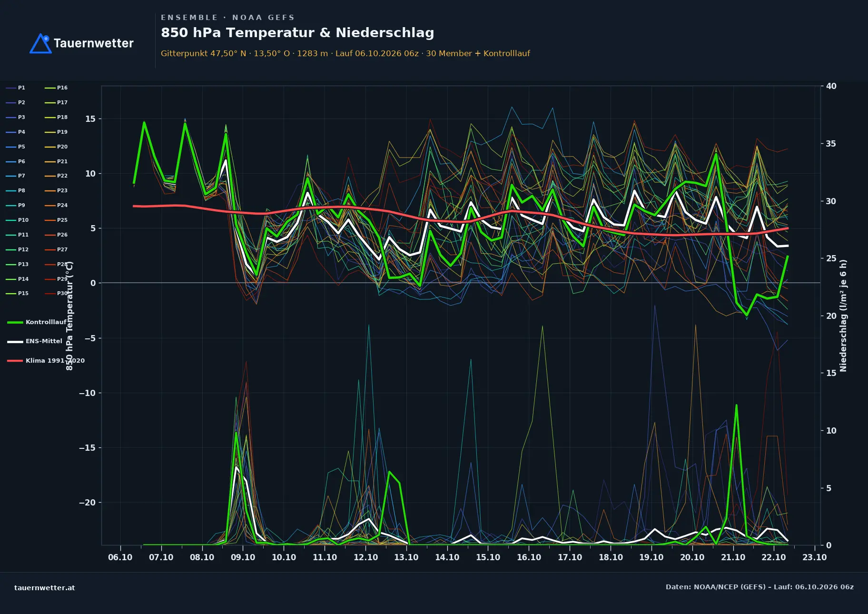Select the P20 legend entry
Viewport: 868px width, 614px height.
pyautogui.click(x=56, y=147)
